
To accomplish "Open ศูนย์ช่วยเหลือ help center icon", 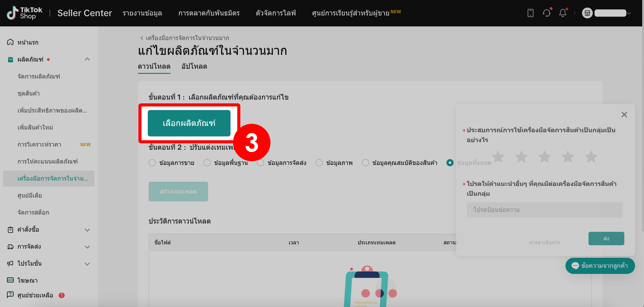I will [x=10, y=295].
